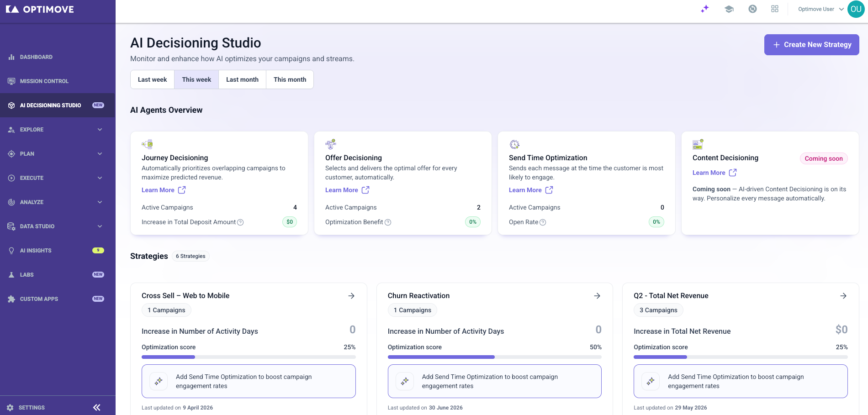Click the Execute play icon
Image resolution: width=868 pixels, height=415 pixels.
11,178
